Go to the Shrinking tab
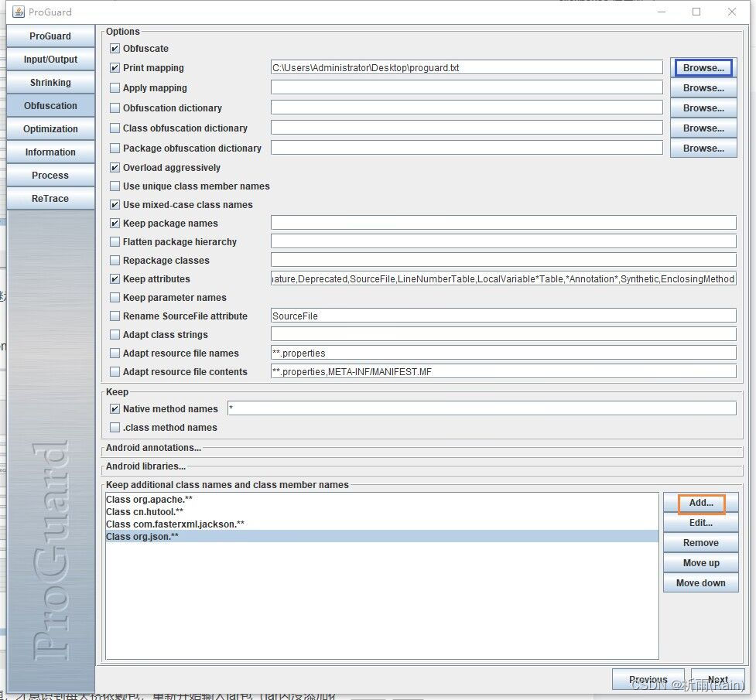The height and width of the screenshot is (700, 756). 50,83
